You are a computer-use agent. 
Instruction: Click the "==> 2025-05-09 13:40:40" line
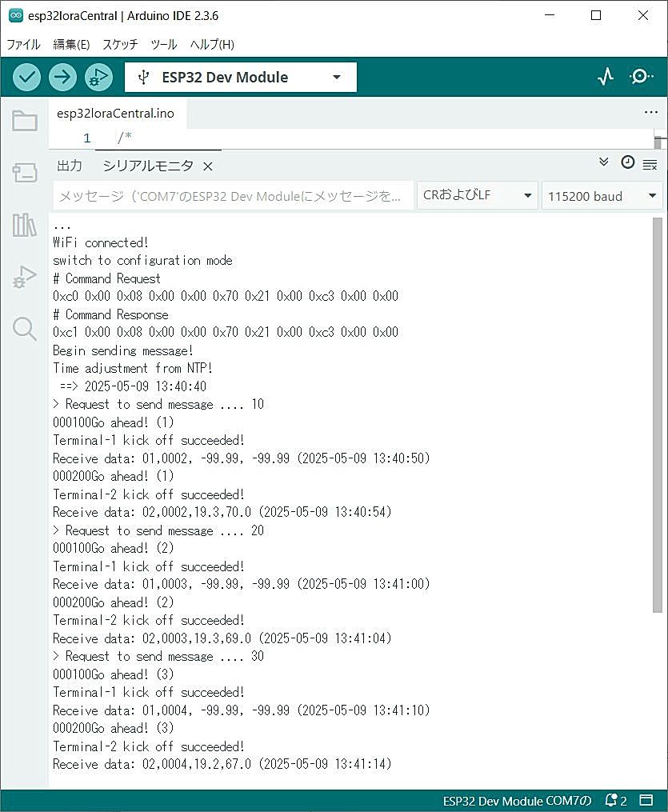coord(133,386)
